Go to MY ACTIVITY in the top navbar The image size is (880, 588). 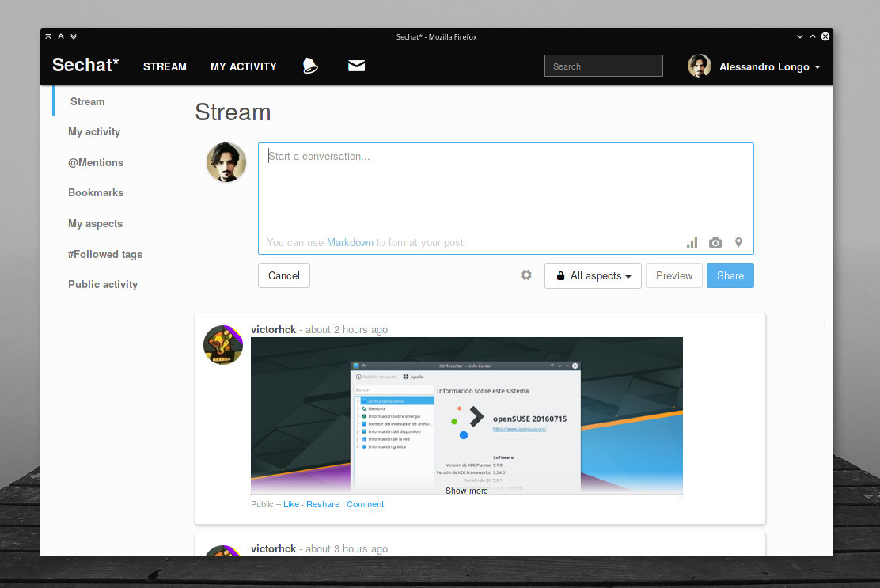[244, 66]
